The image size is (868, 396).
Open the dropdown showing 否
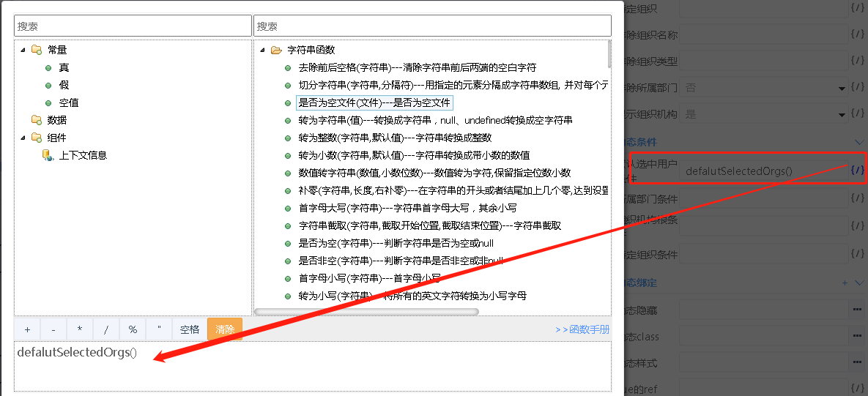[x=842, y=88]
